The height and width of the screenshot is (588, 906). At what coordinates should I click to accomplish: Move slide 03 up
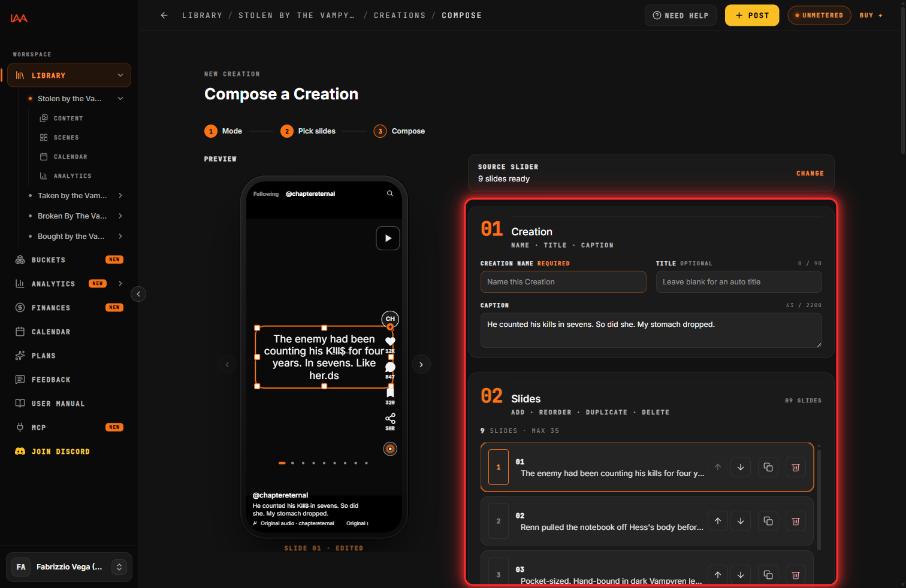tap(718, 575)
